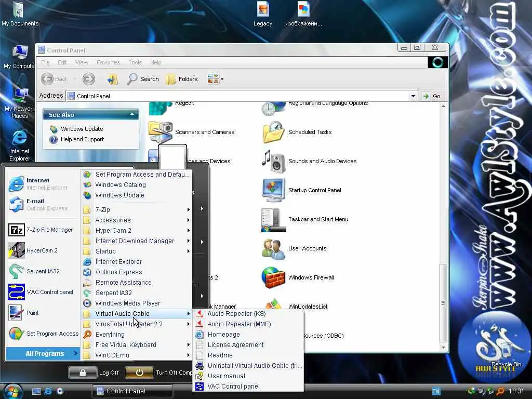
Task: Open the Tools menu
Action: tap(135, 62)
